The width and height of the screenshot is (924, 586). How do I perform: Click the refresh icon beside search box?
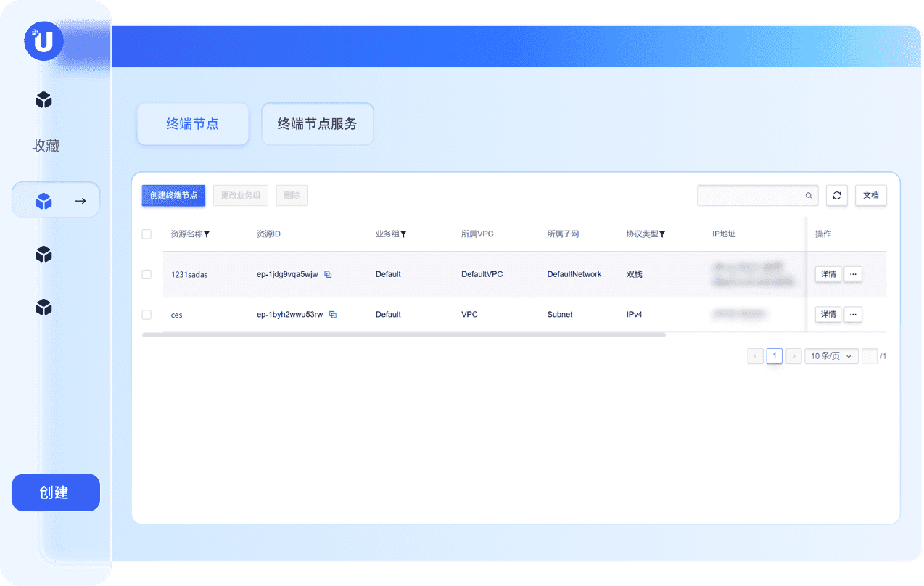coord(837,195)
